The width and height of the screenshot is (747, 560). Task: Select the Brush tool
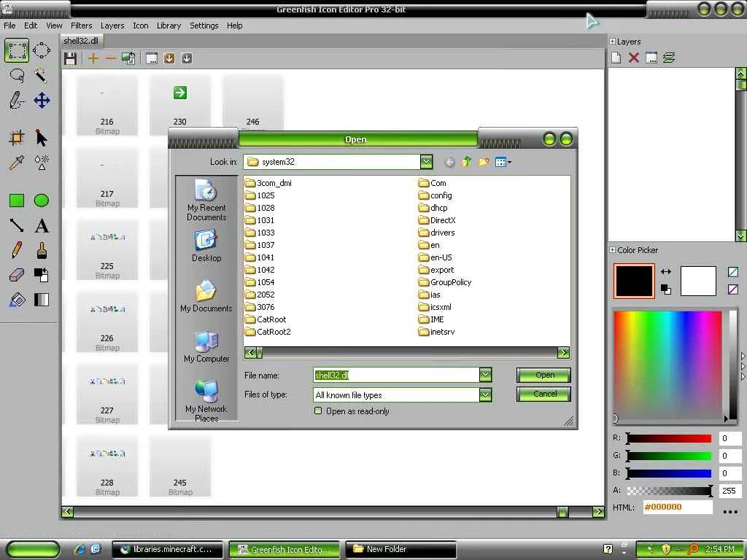[42, 250]
